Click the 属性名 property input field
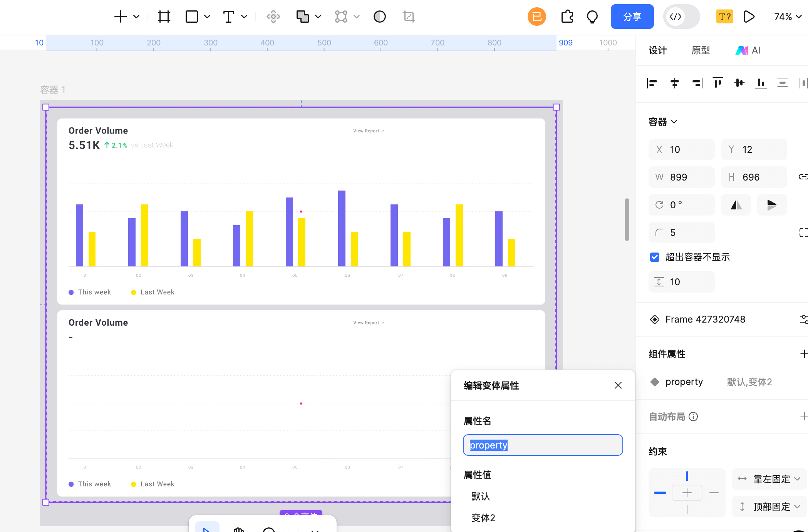Screen dimensions: 808x532 click(x=543, y=445)
